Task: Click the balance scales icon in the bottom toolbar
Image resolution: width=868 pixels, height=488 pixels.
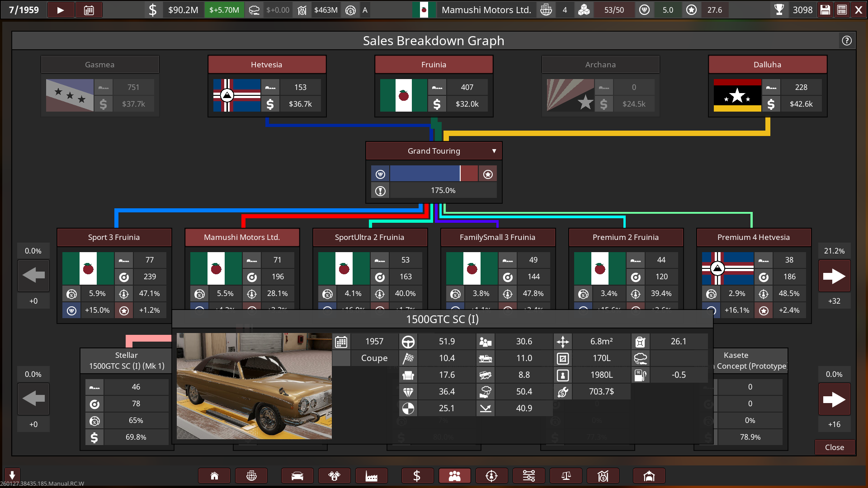Action: (x=566, y=476)
